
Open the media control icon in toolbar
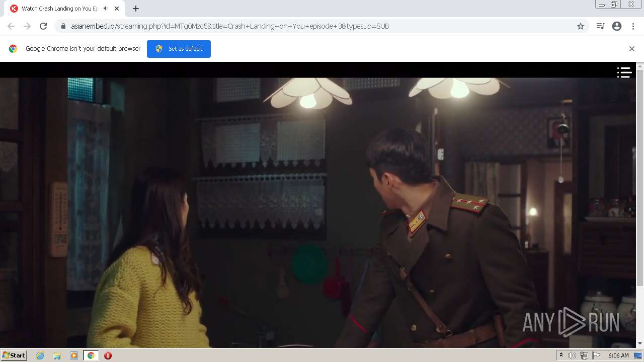pos(600,26)
